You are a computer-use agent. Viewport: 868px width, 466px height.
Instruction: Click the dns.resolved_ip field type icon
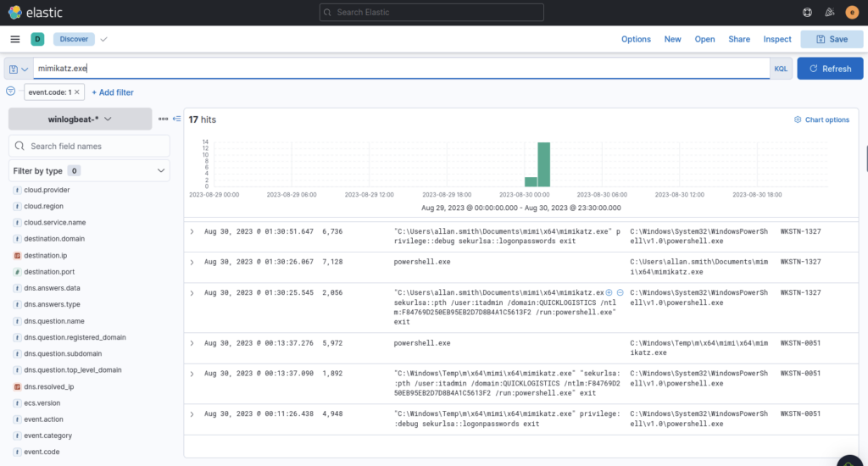pos(17,387)
